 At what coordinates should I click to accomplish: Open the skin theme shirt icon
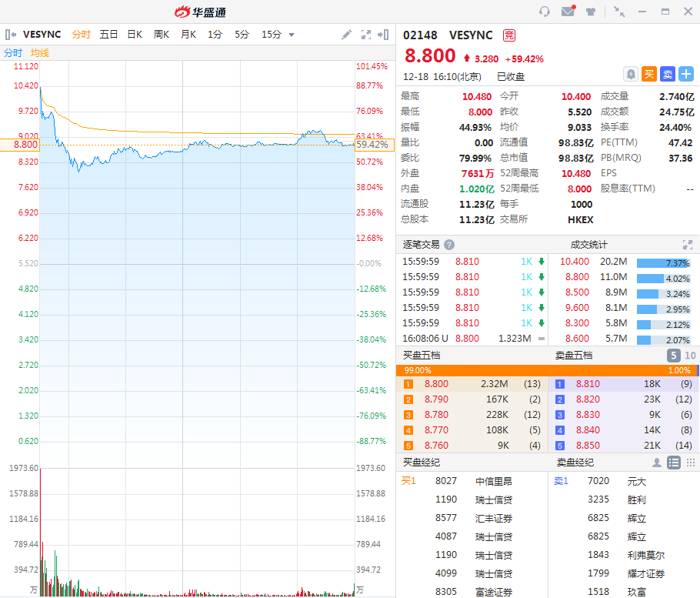pos(591,12)
